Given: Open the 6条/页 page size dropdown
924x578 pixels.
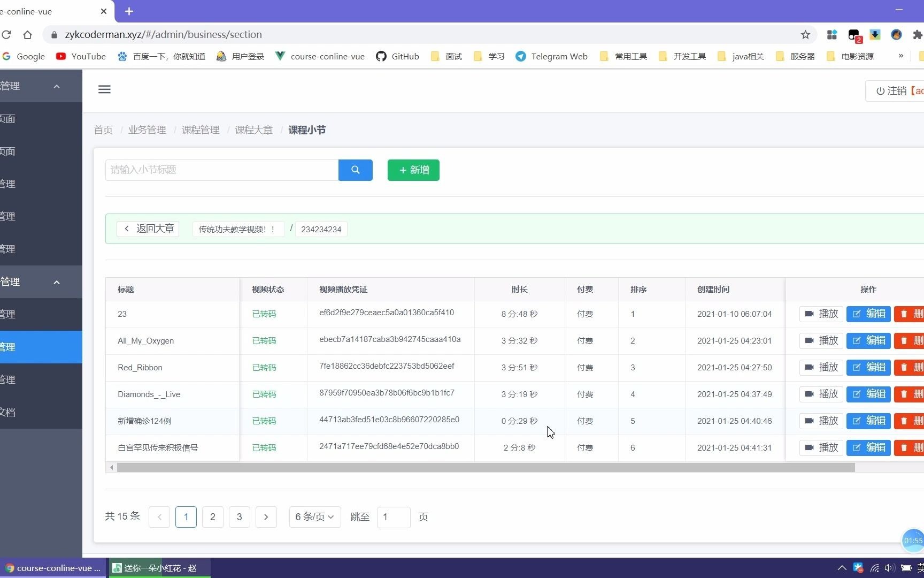Looking at the screenshot, I should pyautogui.click(x=315, y=517).
